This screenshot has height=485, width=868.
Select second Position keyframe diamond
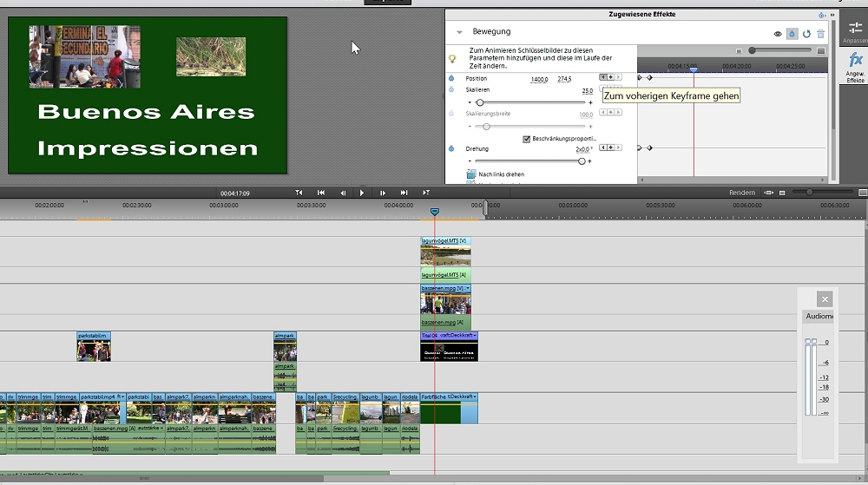pos(650,77)
